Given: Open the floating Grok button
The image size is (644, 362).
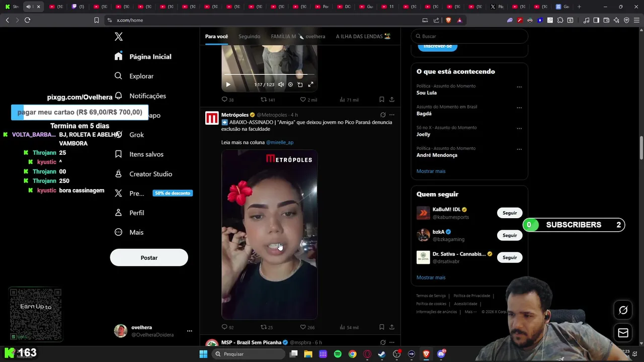Looking at the screenshot, I should pyautogui.click(x=623, y=310).
